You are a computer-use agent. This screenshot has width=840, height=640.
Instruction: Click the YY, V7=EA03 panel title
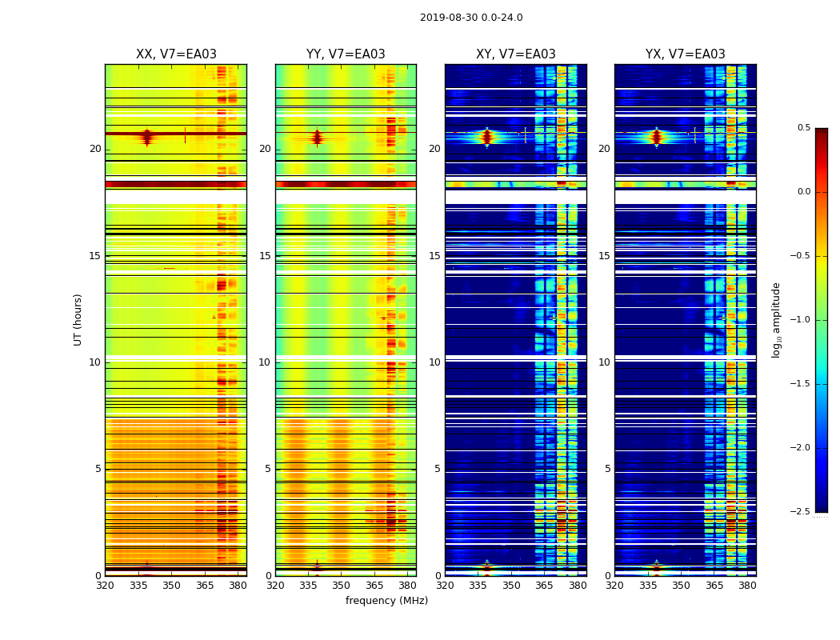click(346, 54)
